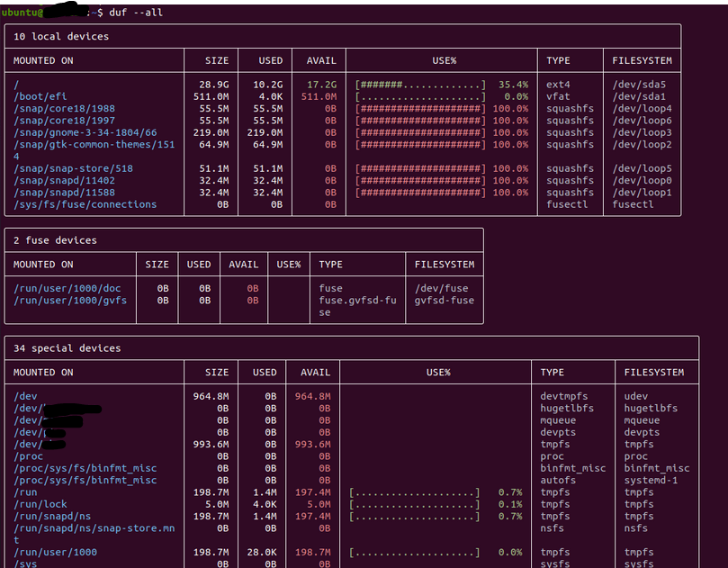Click the '/snap/gnome-3-34-1804/66' mount path
Image resolution: width=728 pixels, height=568 pixels.
click(x=85, y=132)
